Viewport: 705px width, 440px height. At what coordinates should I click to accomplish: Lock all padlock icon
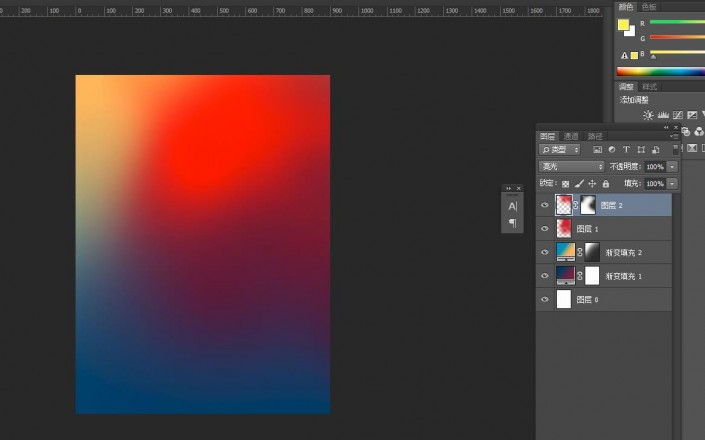(x=606, y=183)
